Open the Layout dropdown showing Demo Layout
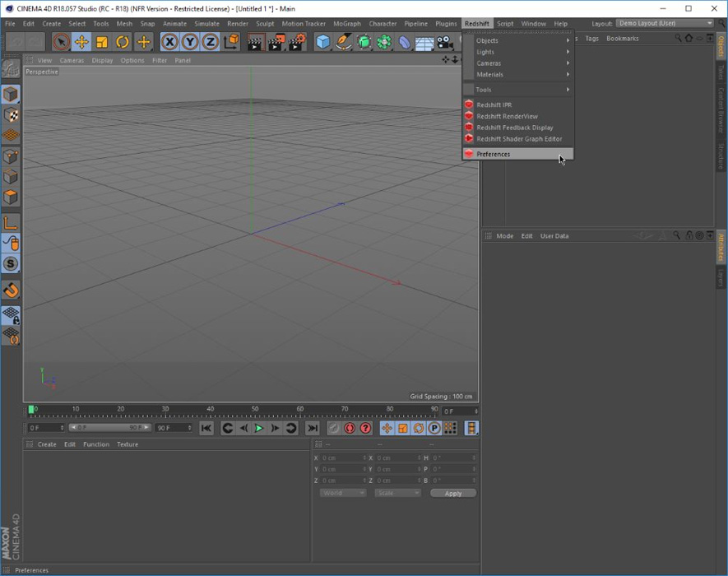This screenshot has width=728, height=576. (665, 24)
